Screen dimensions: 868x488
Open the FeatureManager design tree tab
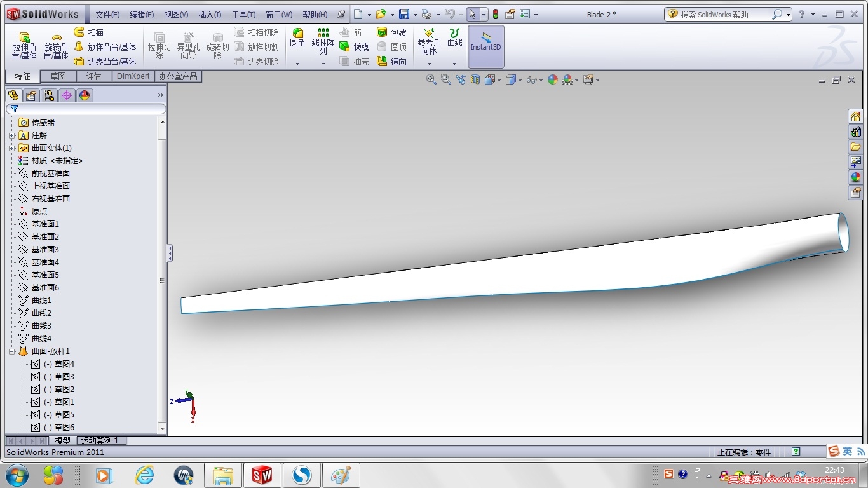point(13,95)
